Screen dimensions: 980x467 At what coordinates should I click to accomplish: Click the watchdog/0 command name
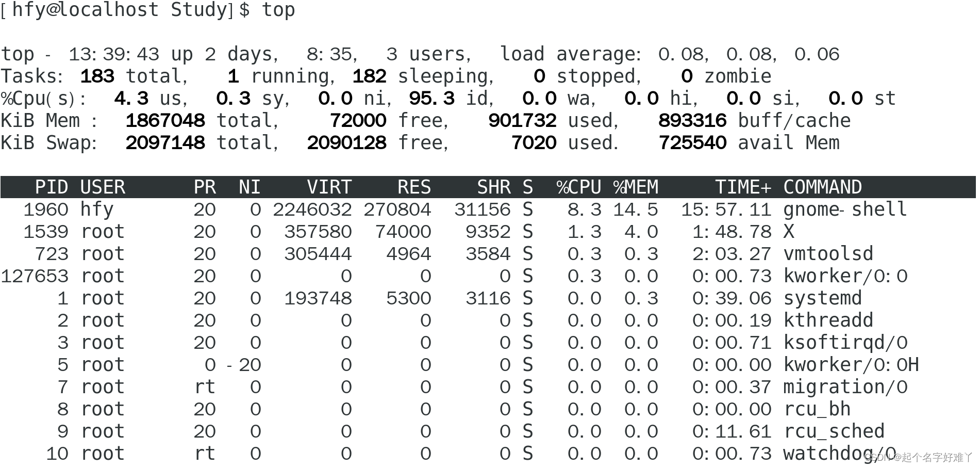839,454
